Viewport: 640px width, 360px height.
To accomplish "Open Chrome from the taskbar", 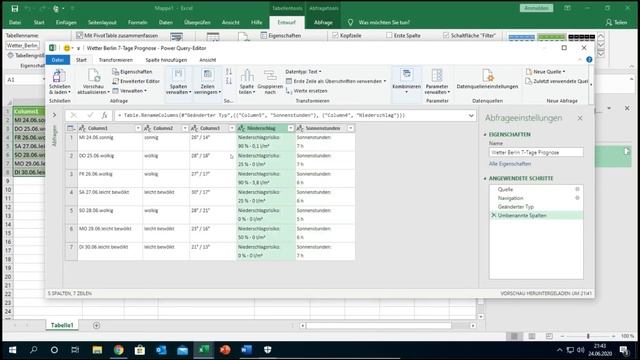I will click(118, 350).
